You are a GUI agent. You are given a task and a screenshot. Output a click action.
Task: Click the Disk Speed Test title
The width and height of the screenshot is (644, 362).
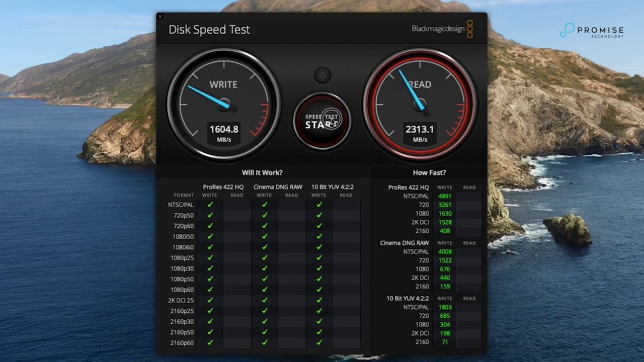(209, 30)
